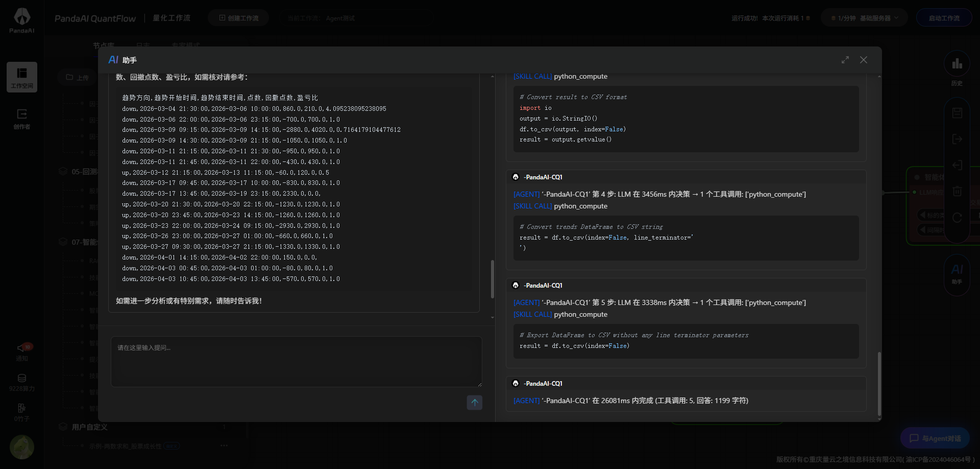Close the AI assistant dialog

point(863,60)
